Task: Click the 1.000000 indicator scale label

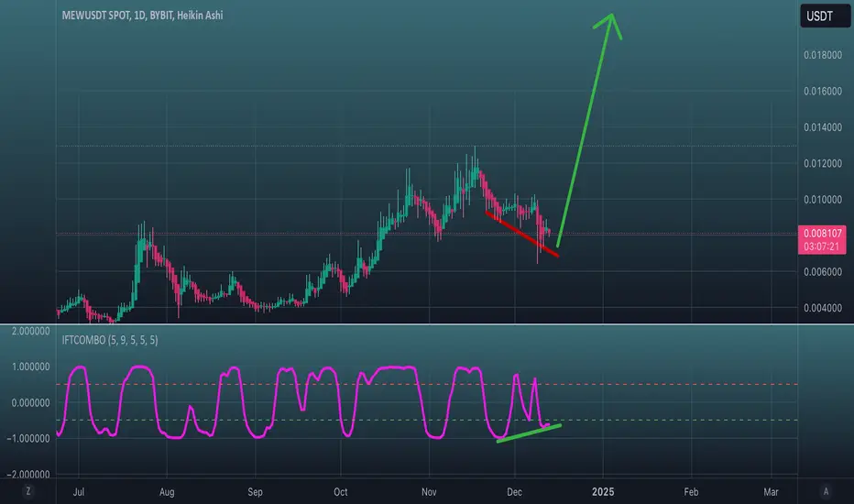Action: 30,367
